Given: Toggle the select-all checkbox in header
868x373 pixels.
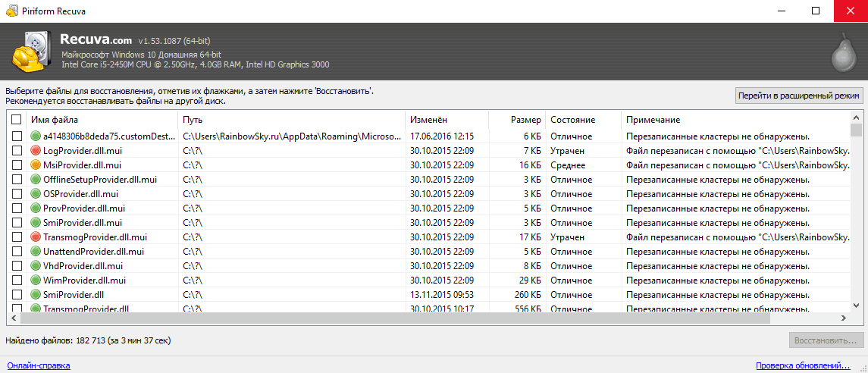Looking at the screenshot, I should click(17, 120).
